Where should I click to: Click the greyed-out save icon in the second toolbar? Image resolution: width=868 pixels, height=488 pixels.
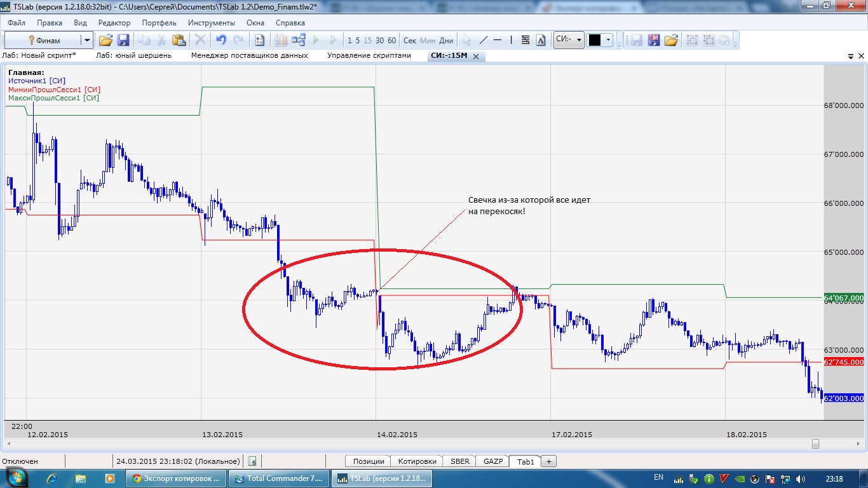(637, 40)
